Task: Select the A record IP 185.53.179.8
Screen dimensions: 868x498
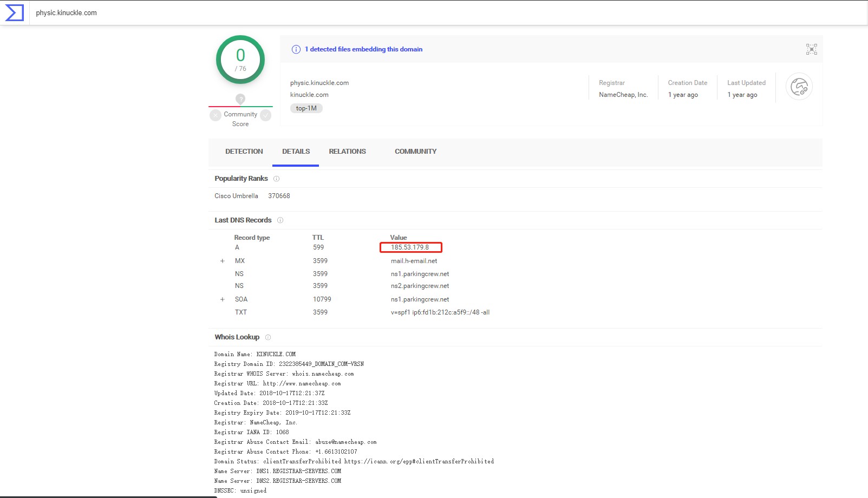Action: coord(410,247)
